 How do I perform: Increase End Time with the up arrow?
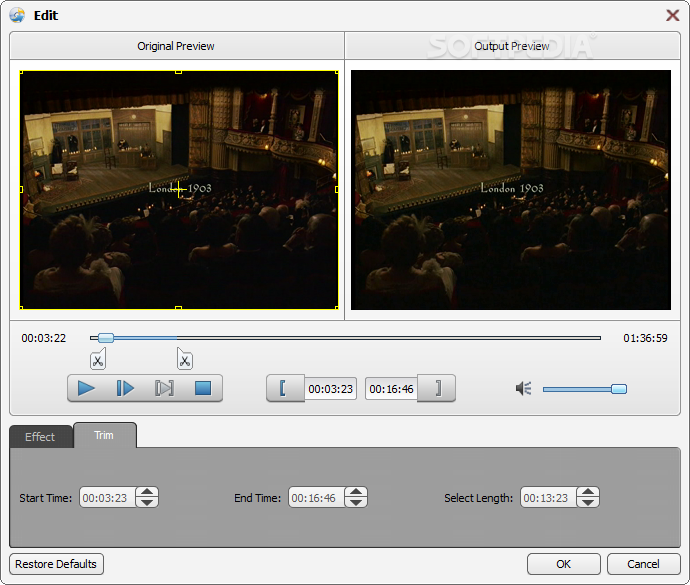tap(356, 492)
